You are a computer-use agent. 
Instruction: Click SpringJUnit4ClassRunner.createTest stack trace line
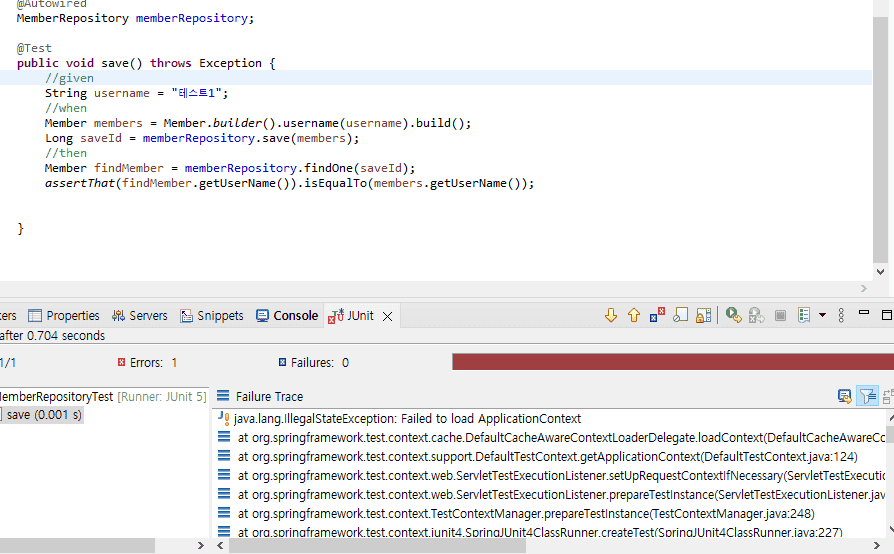(x=530, y=532)
